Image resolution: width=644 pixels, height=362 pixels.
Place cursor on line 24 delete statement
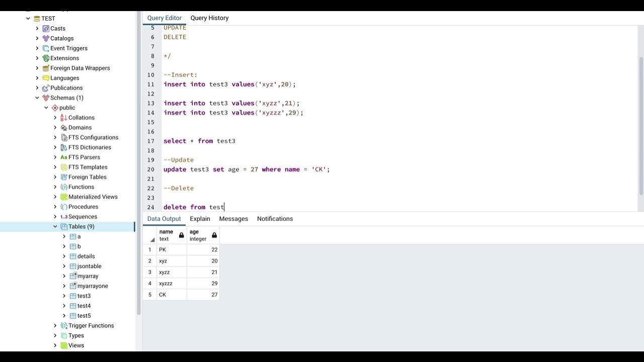point(194,207)
